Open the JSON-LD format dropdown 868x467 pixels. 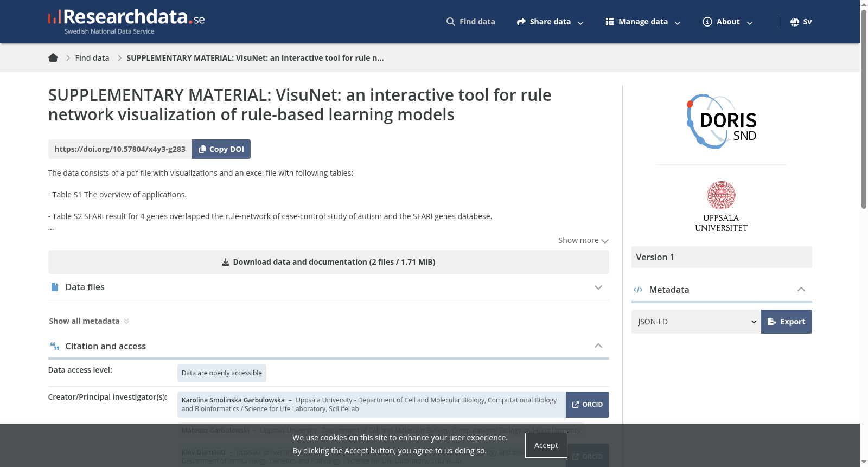(696, 322)
